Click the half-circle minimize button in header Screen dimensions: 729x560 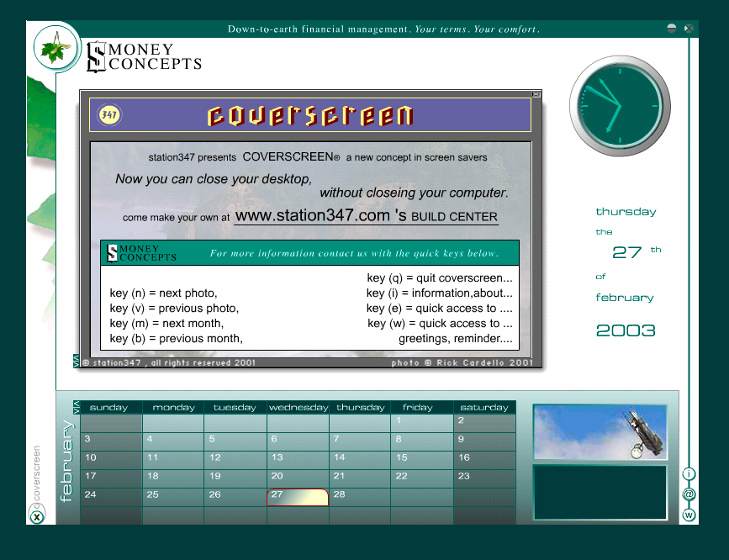tap(671, 28)
